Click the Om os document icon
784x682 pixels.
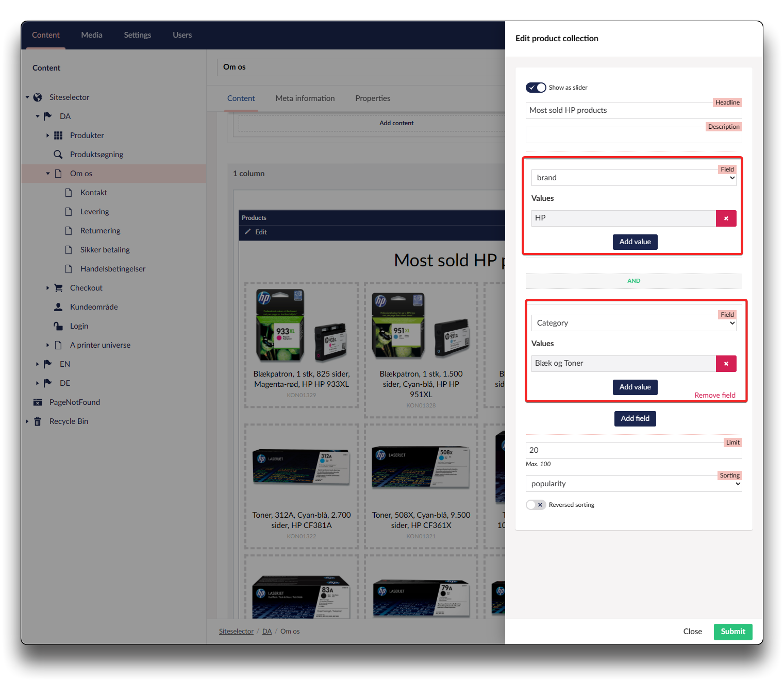(58, 174)
